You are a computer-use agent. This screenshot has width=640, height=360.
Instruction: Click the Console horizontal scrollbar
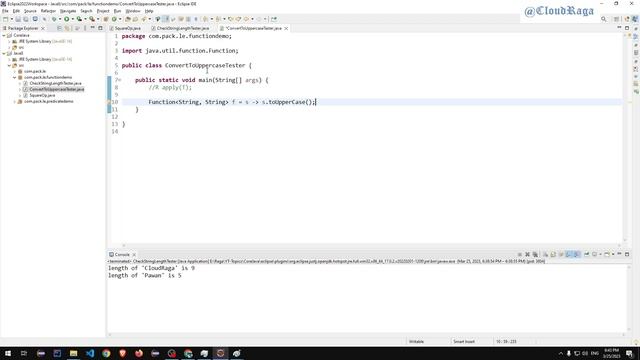tap(366, 335)
